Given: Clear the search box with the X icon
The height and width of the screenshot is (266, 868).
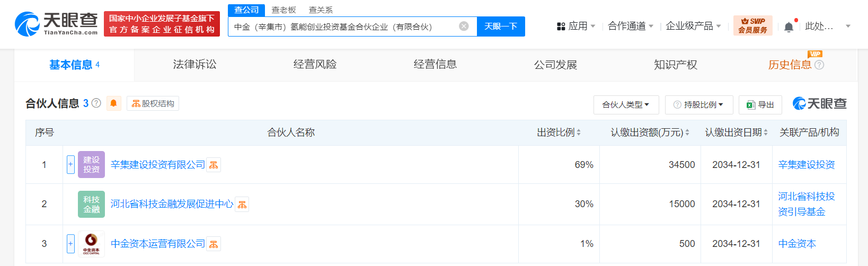Looking at the screenshot, I should coord(464,26).
